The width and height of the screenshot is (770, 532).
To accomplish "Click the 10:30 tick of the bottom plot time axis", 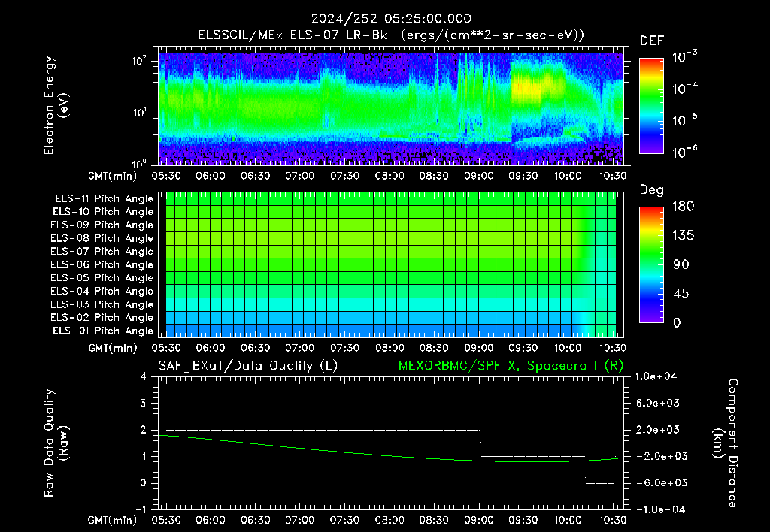I will tap(612, 520).
